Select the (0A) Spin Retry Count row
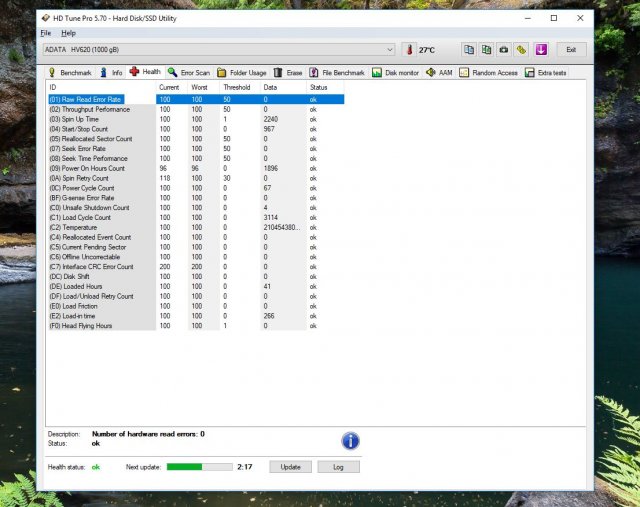The image size is (640, 507). pyautogui.click(x=196, y=178)
